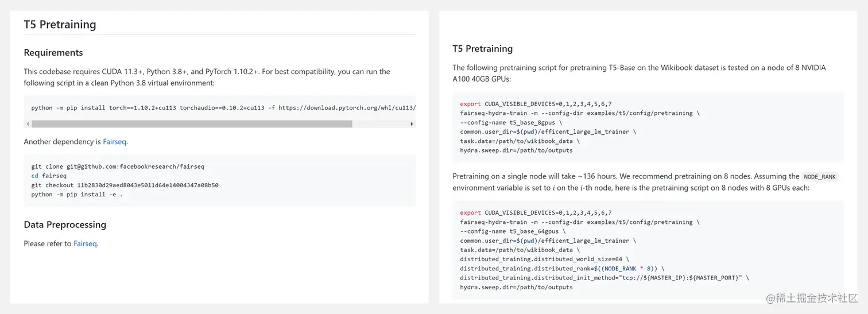Click the 'distributed_training.distributed_rank=$((NODE_RANK * 8))' line
868x314 pixels.
(x=562, y=268)
